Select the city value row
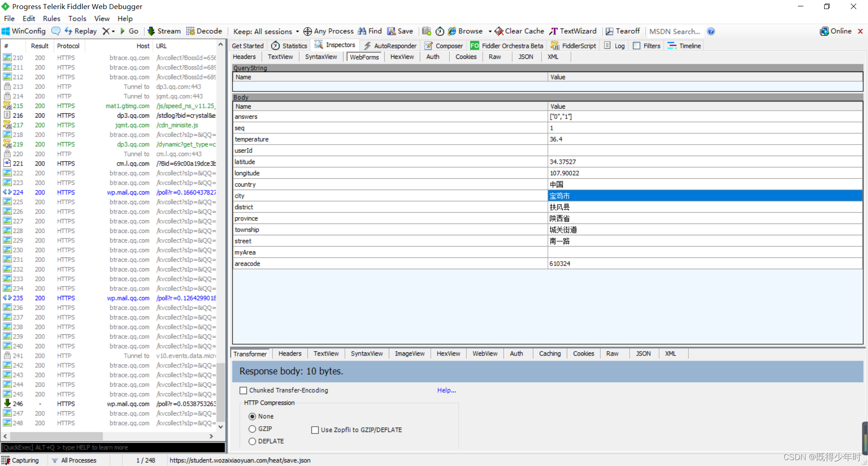868x466 pixels. coord(705,196)
